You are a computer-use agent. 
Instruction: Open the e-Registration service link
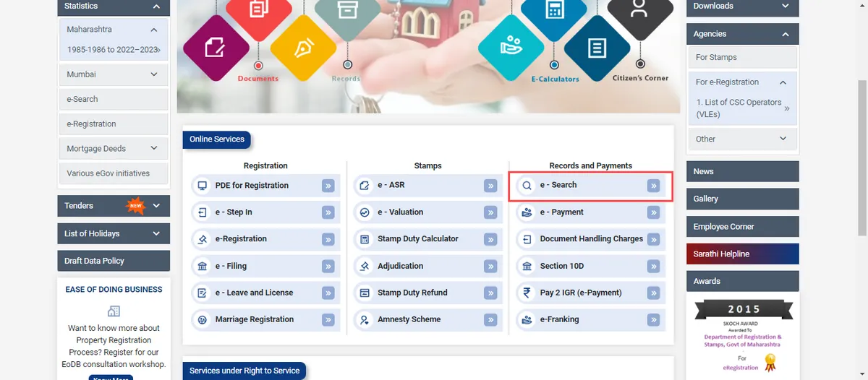pyautogui.click(x=241, y=239)
